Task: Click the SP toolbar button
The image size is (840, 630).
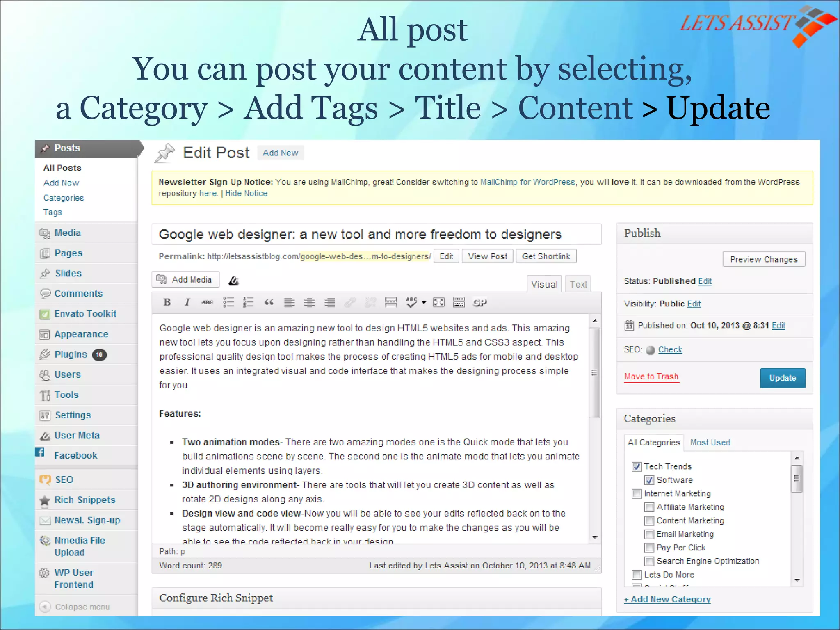Action: 480,303
